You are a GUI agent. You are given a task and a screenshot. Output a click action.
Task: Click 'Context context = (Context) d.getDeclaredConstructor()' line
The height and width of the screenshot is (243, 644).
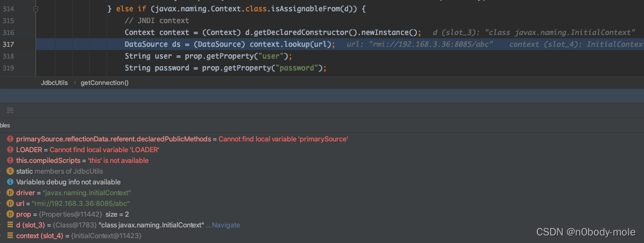[273, 32]
